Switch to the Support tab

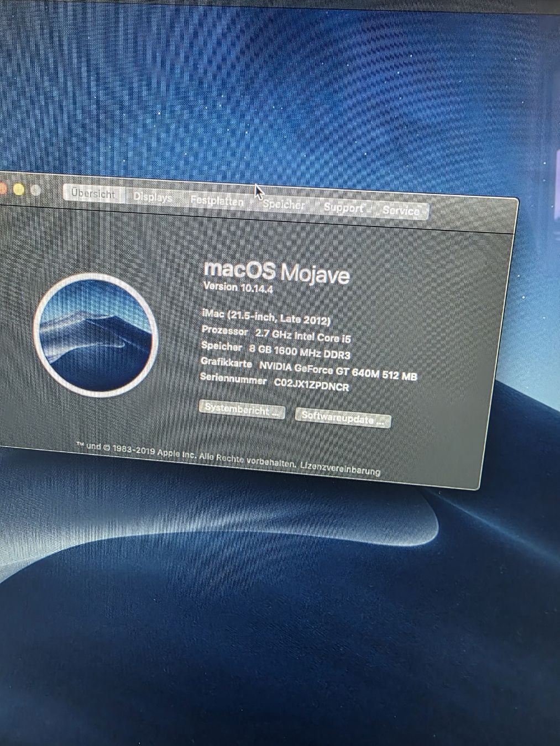pos(343,208)
